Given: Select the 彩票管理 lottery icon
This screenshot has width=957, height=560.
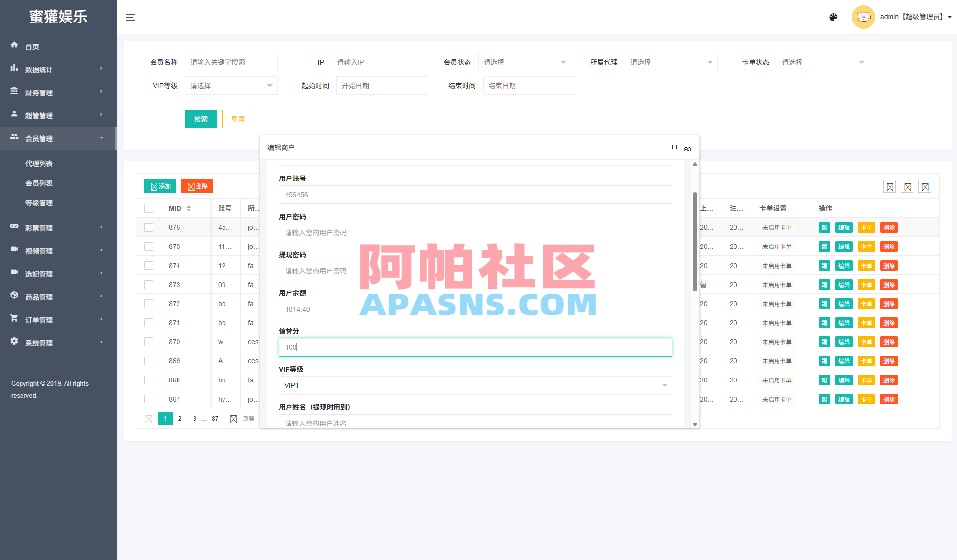Looking at the screenshot, I should click(14, 227).
